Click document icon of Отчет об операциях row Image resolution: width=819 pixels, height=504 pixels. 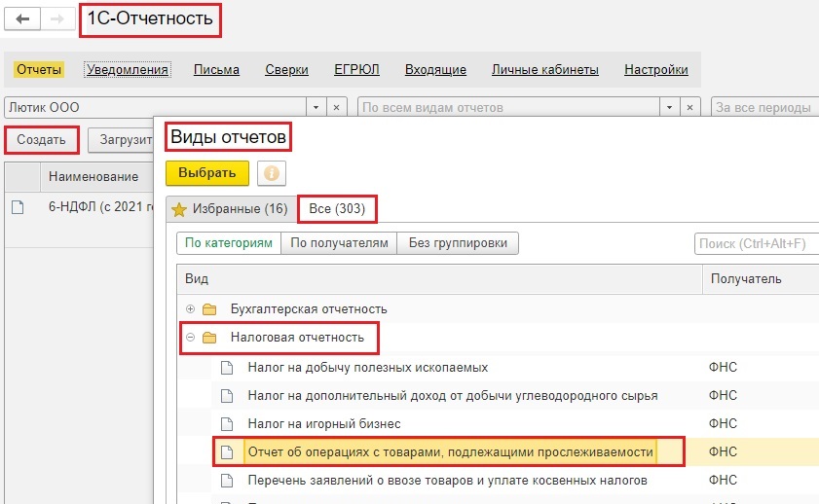pos(227,452)
